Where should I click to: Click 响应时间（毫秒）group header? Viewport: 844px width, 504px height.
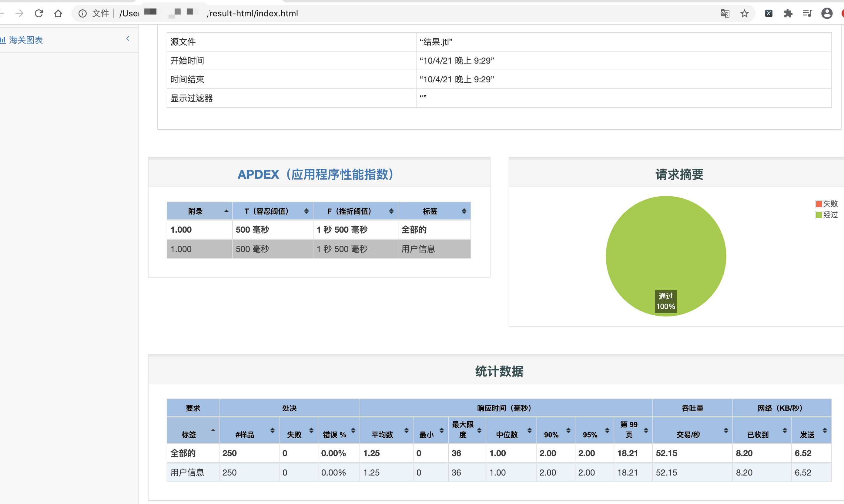(x=506, y=408)
